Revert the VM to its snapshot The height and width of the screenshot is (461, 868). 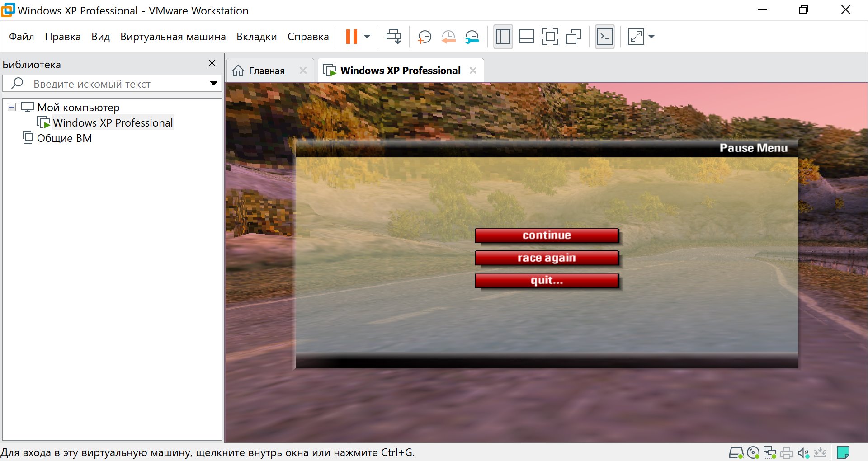(448, 36)
